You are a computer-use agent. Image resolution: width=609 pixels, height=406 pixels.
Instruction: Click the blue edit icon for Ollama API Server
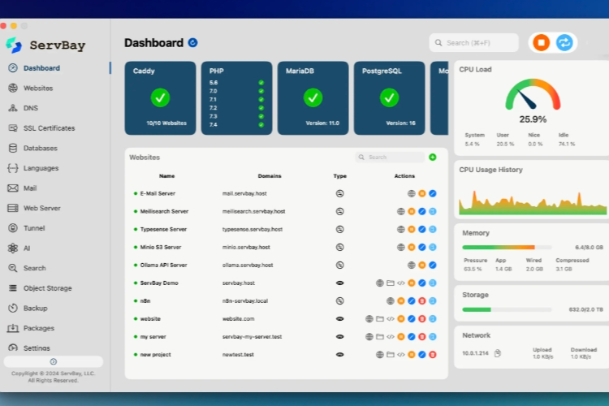(x=432, y=265)
